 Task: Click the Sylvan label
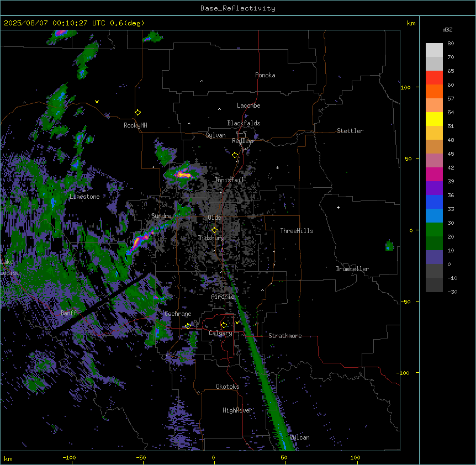point(215,135)
